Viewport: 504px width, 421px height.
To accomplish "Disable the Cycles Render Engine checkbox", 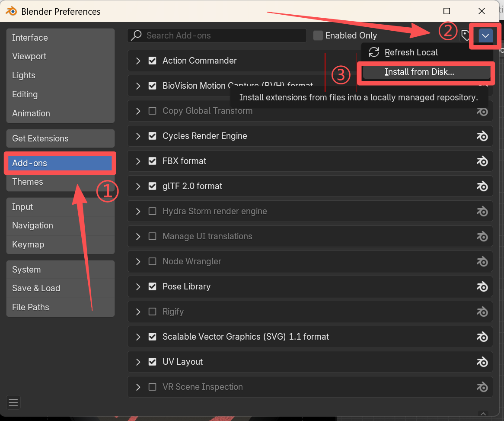I will (152, 136).
